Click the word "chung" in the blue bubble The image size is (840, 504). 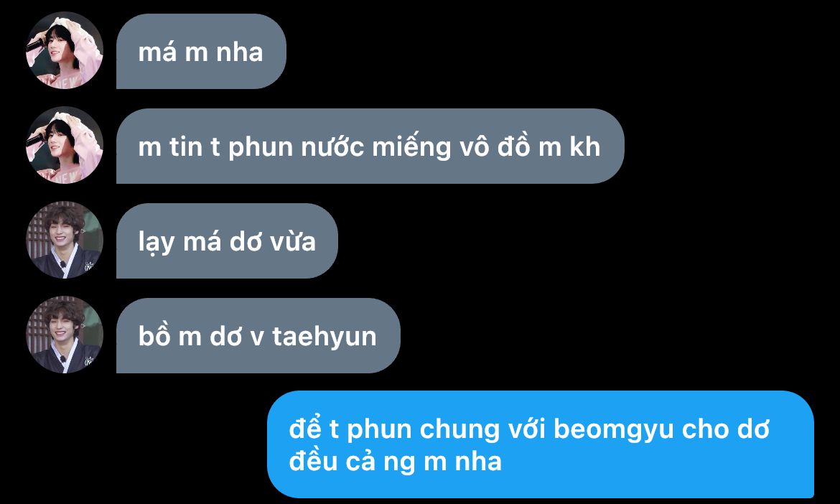coord(459,431)
